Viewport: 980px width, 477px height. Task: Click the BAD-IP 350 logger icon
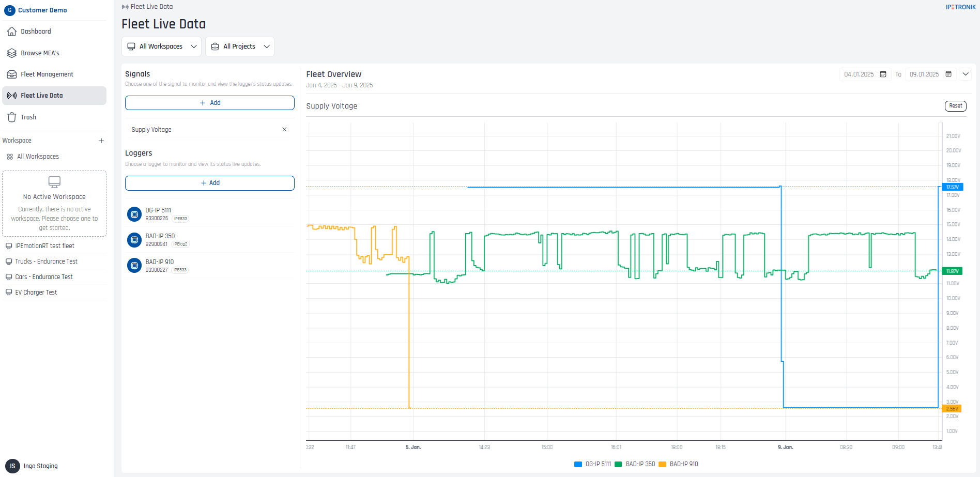click(134, 240)
